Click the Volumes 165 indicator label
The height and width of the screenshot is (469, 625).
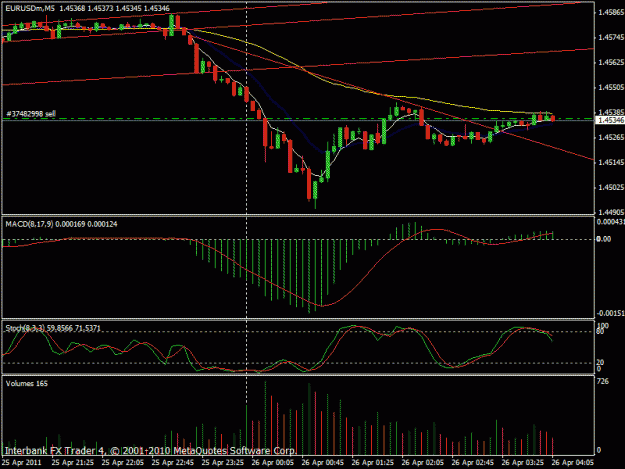pos(27,383)
